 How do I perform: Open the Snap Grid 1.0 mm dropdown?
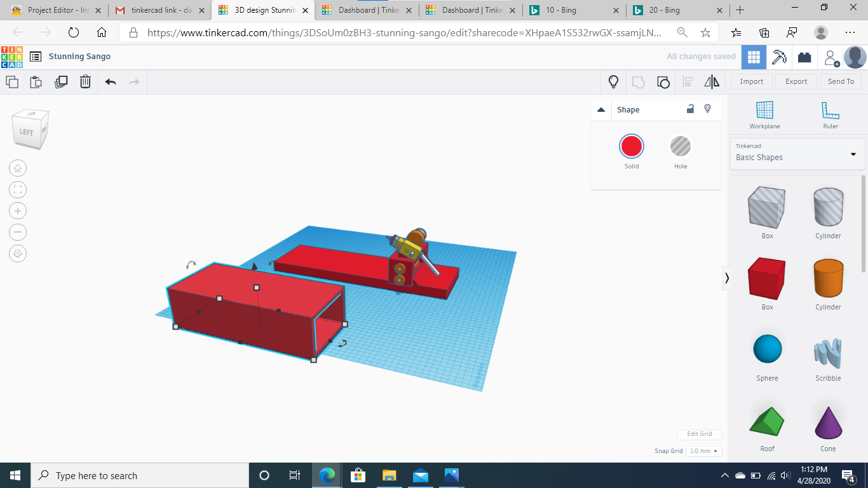click(705, 451)
